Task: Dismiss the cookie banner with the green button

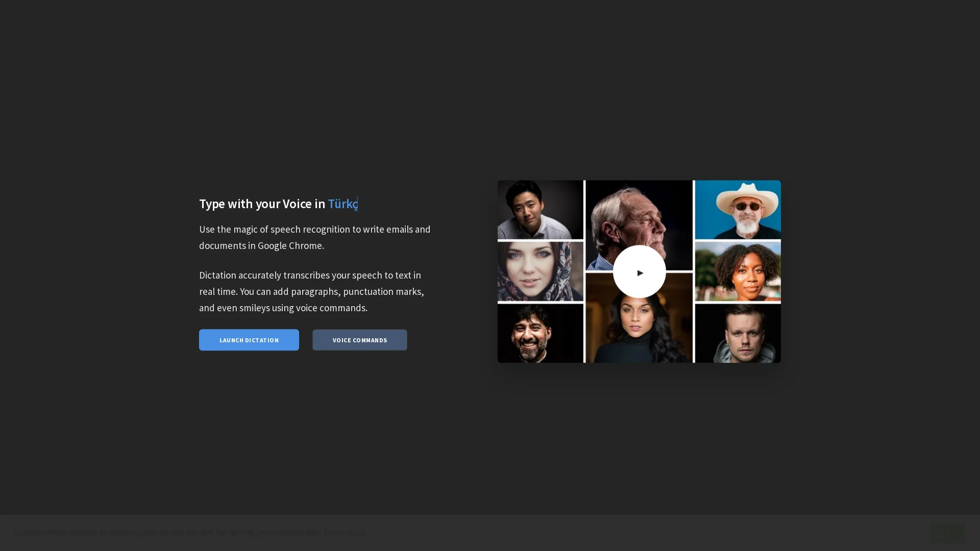Action: pyautogui.click(x=947, y=533)
